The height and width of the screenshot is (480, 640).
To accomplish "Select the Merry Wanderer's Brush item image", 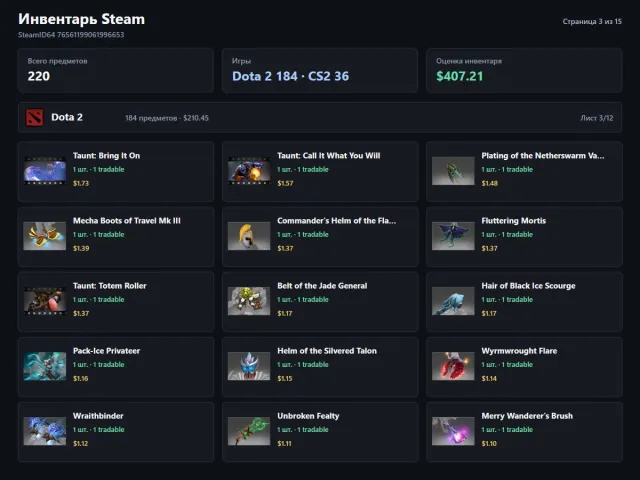I will click(453, 431).
